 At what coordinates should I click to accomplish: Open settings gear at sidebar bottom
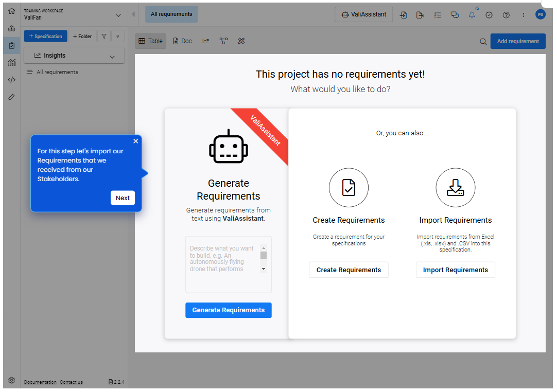pyautogui.click(x=11, y=380)
